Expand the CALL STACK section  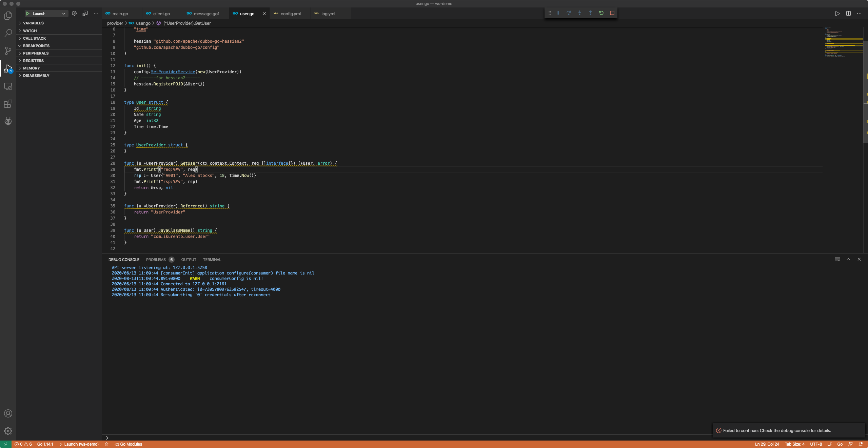34,38
